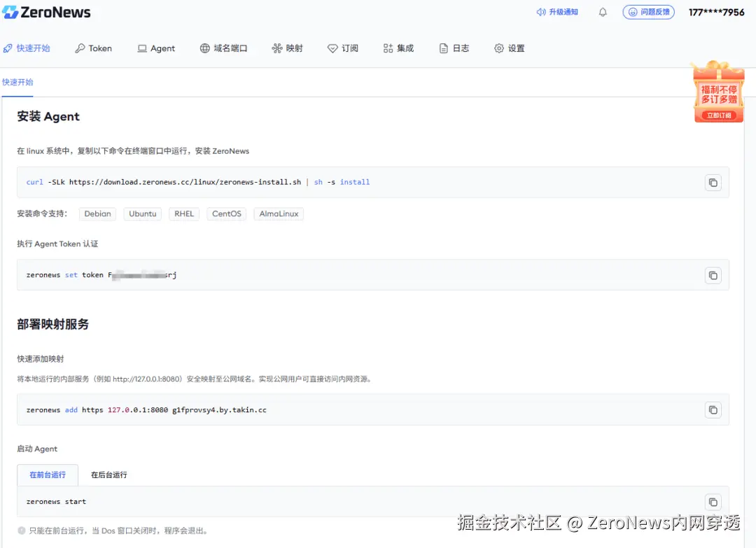Image resolution: width=756 pixels, height=548 pixels.
Task: Click the 快速添加映射 label
Action: tap(41, 359)
